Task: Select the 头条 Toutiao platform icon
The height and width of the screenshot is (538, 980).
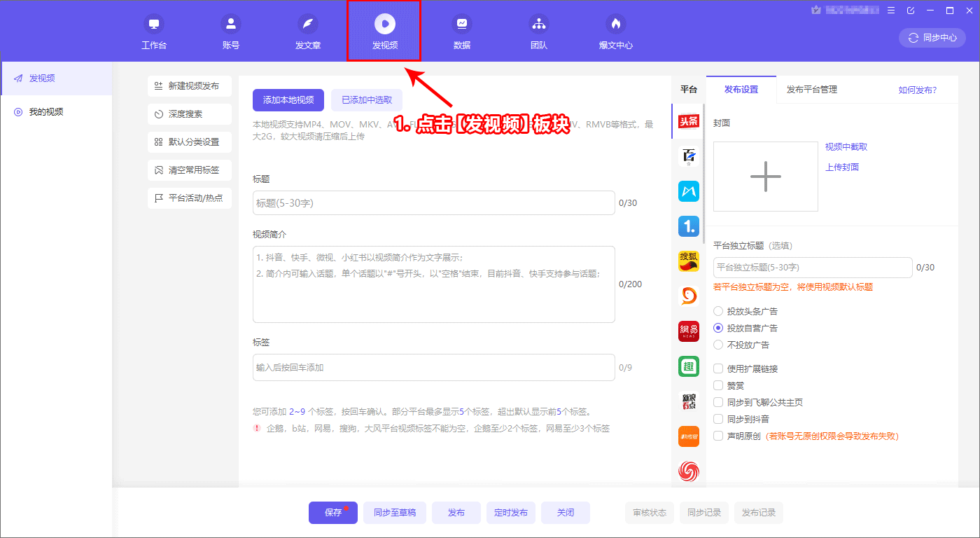Action: coord(688,121)
